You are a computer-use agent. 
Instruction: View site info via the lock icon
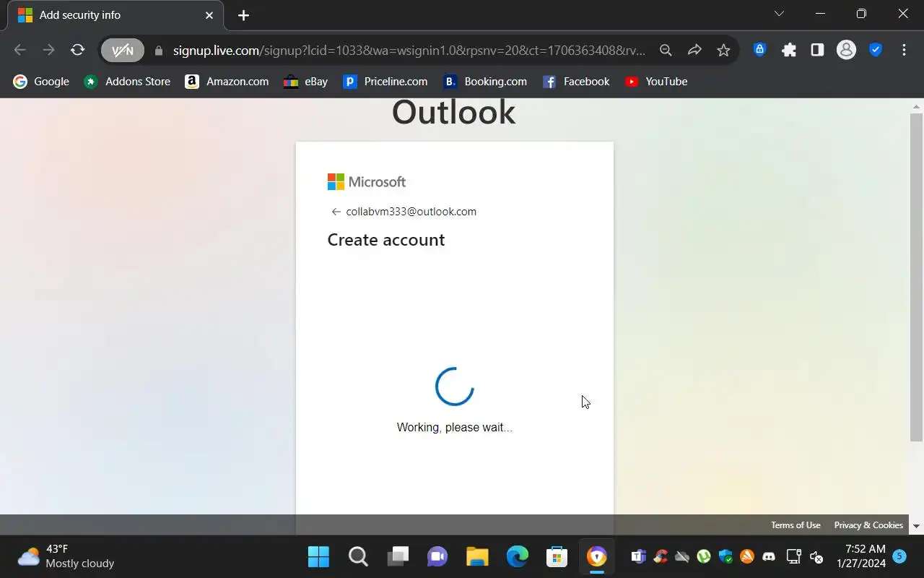point(159,51)
